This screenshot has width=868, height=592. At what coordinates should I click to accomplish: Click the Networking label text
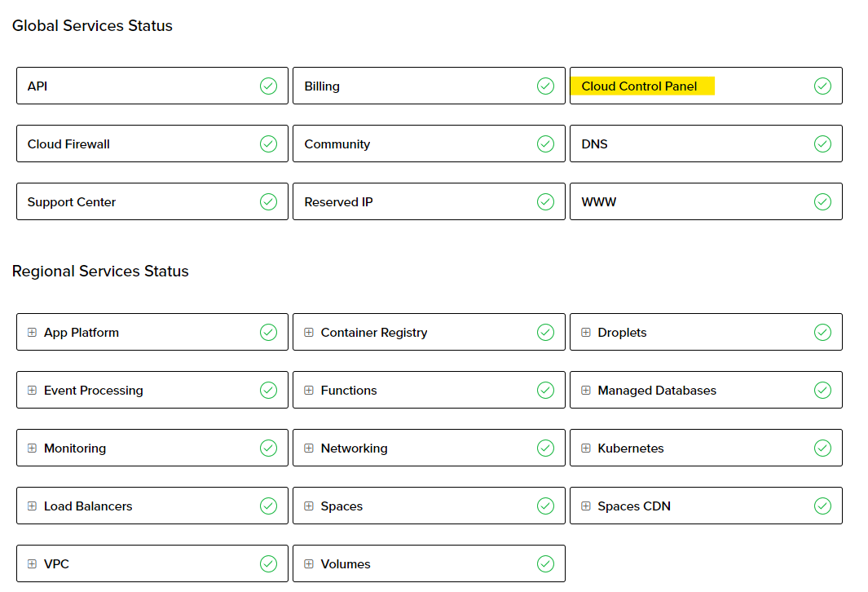tap(355, 448)
